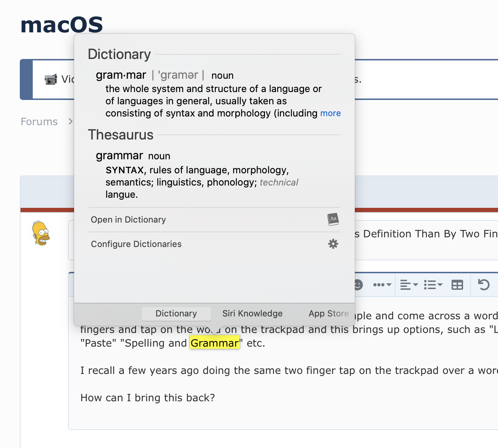This screenshot has height=448, width=498.
Task: Click the blue "more" link
Action: tap(330, 113)
